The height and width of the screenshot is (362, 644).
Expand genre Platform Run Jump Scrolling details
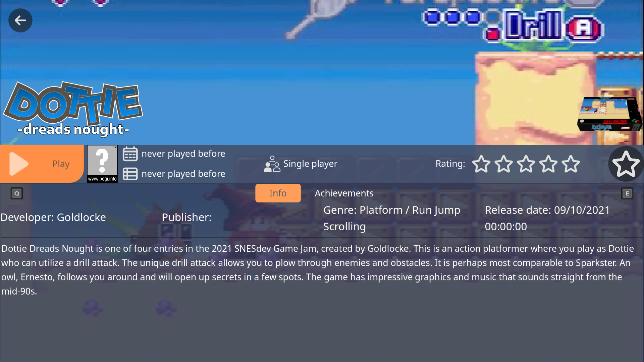tap(391, 218)
